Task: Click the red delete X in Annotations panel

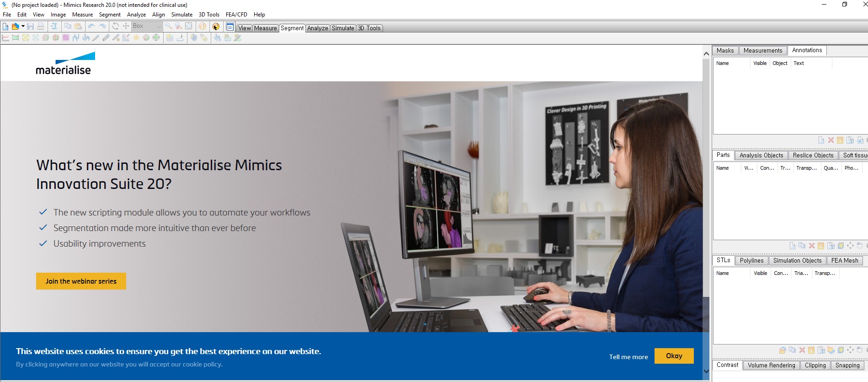Action: point(831,140)
